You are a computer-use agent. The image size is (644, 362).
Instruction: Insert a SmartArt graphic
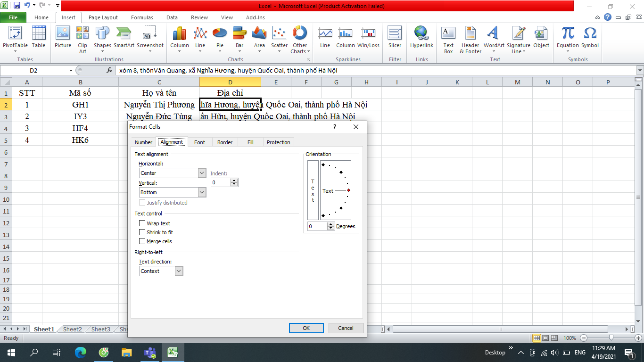pos(124,38)
